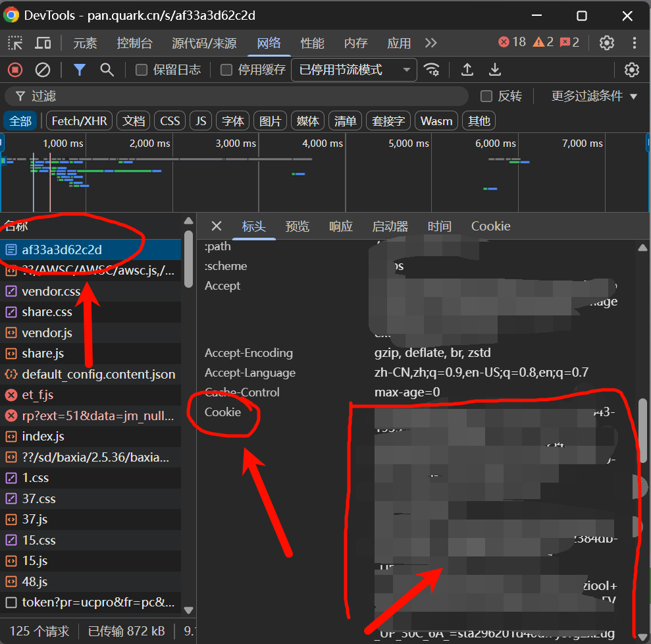
Task: Filter requests by Fetch/XHR
Action: tap(79, 121)
